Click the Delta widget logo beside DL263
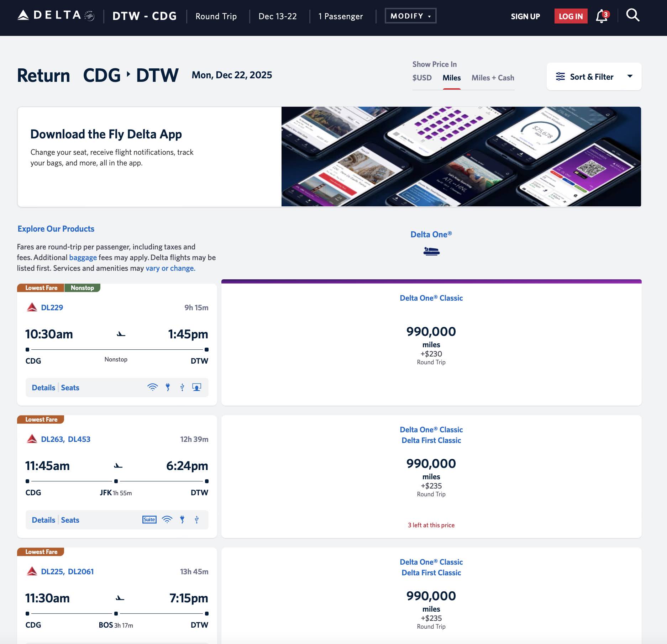 pyautogui.click(x=32, y=439)
